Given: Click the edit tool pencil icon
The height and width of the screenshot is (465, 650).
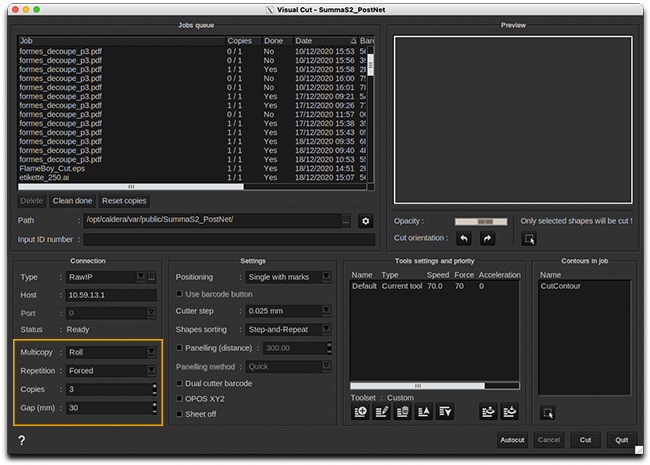Looking at the screenshot, I should tap(380, 410).
